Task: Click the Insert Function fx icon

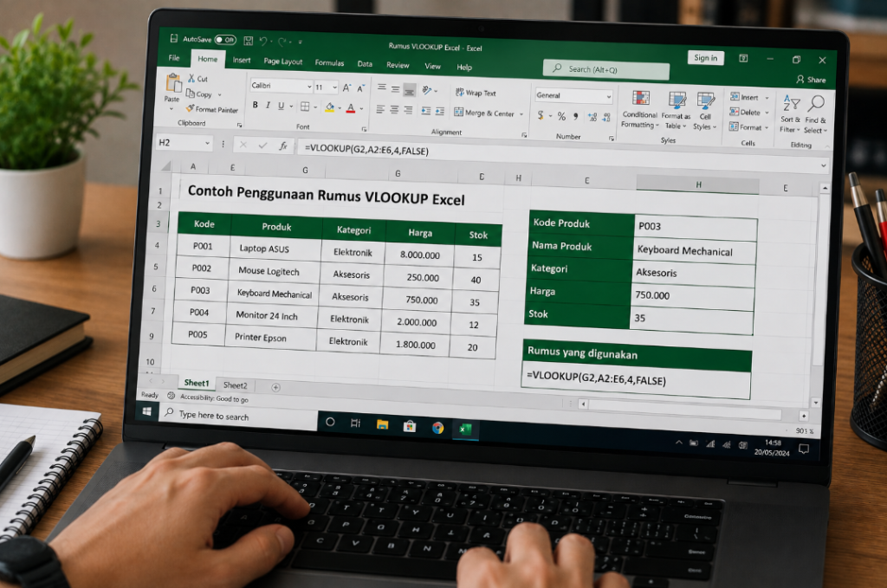Action: pos(283,145)
